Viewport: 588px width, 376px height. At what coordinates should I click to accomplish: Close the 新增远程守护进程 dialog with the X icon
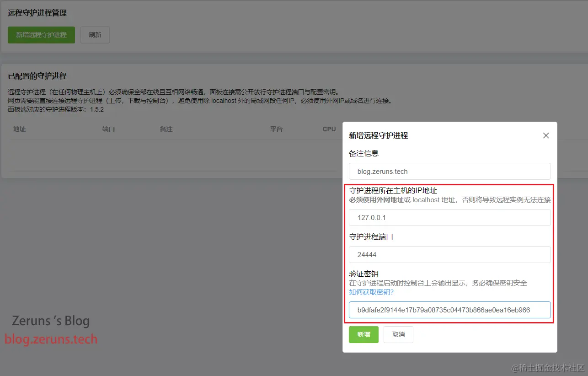point(545,135)
